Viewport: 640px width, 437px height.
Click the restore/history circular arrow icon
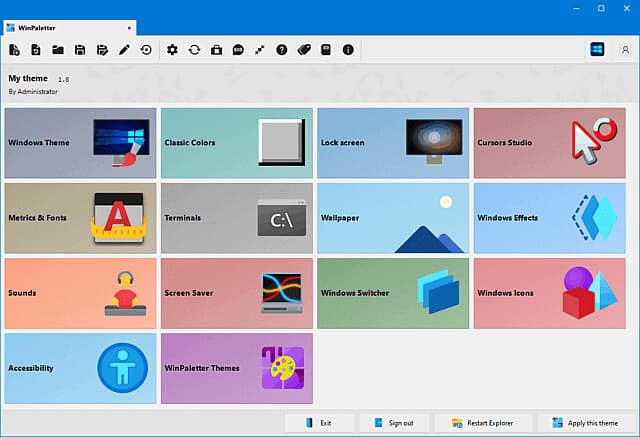(146, 50)
